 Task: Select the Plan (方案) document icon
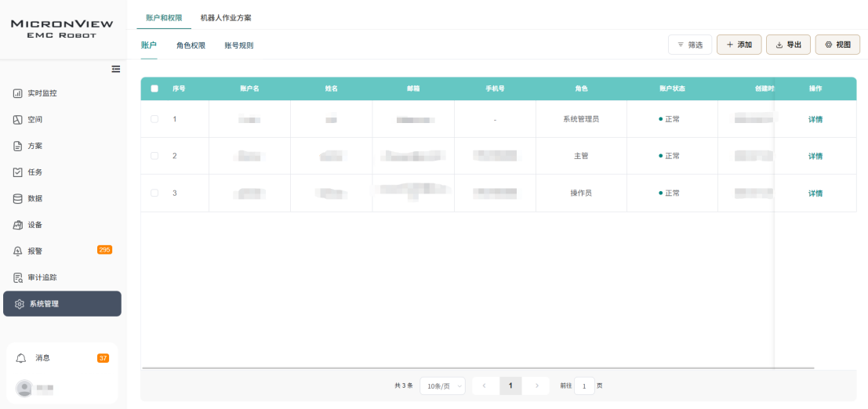point(17,146)
